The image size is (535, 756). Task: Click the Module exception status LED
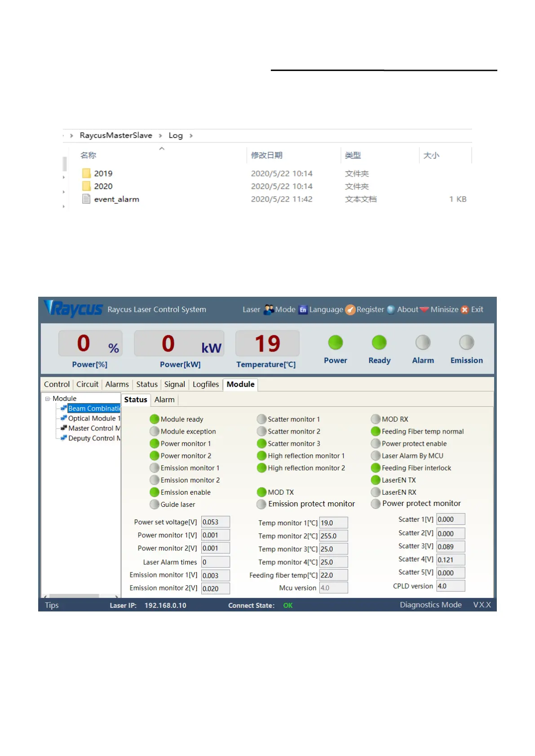pyautogui.click(x=155, y=431)
